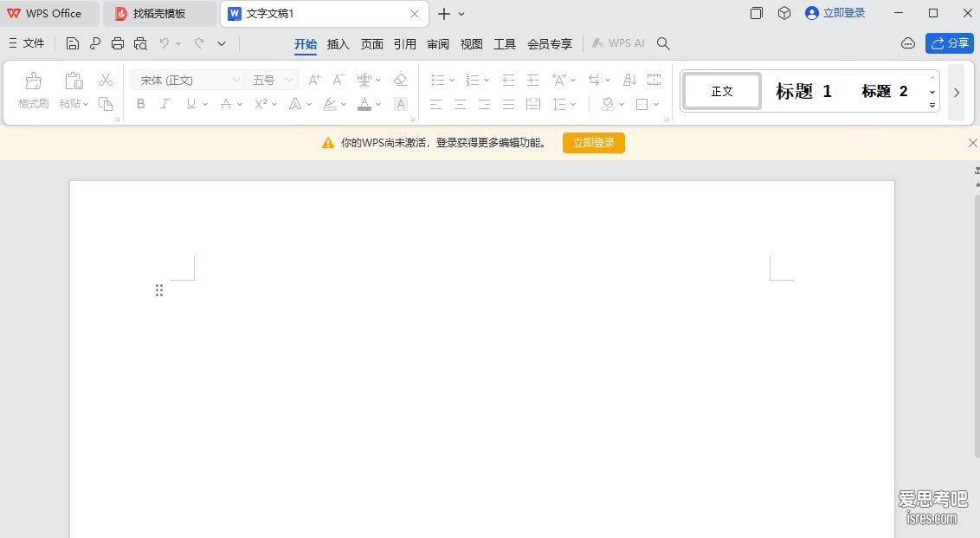Click the window list icon in title bar
The height and width of the screenshot is (538, 980).
point(757,13)
